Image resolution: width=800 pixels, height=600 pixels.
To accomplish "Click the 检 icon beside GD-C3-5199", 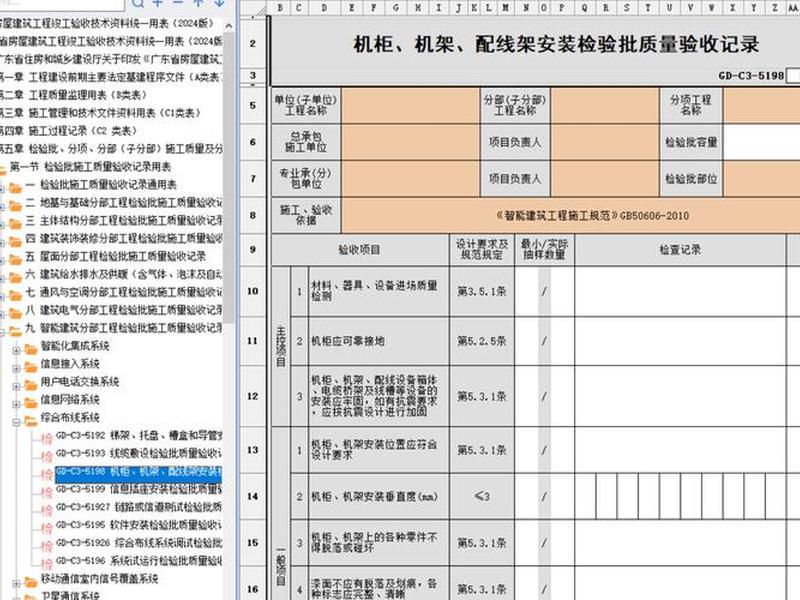I will pyautogui.click(x=47, y=492).
